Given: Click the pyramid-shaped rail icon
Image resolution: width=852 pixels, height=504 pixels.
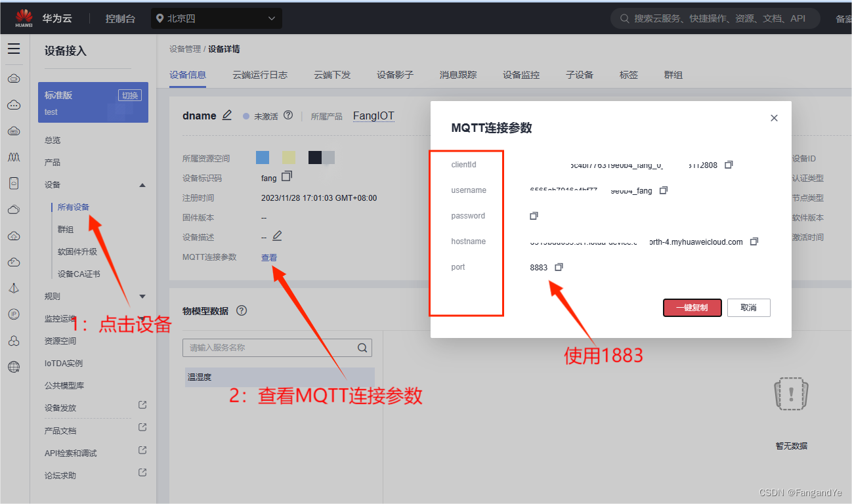Looking at the screenshot, I should point(14,289).
